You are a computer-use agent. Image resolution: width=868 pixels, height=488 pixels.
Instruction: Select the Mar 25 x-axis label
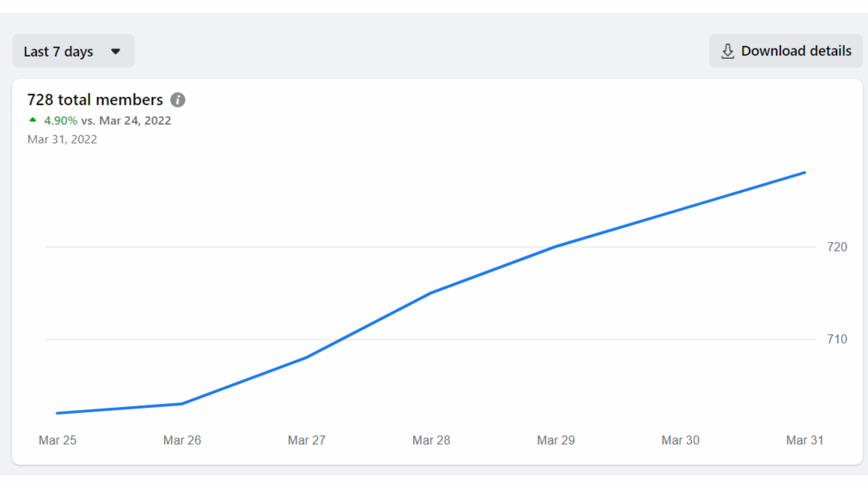click(x=57, y=440)
